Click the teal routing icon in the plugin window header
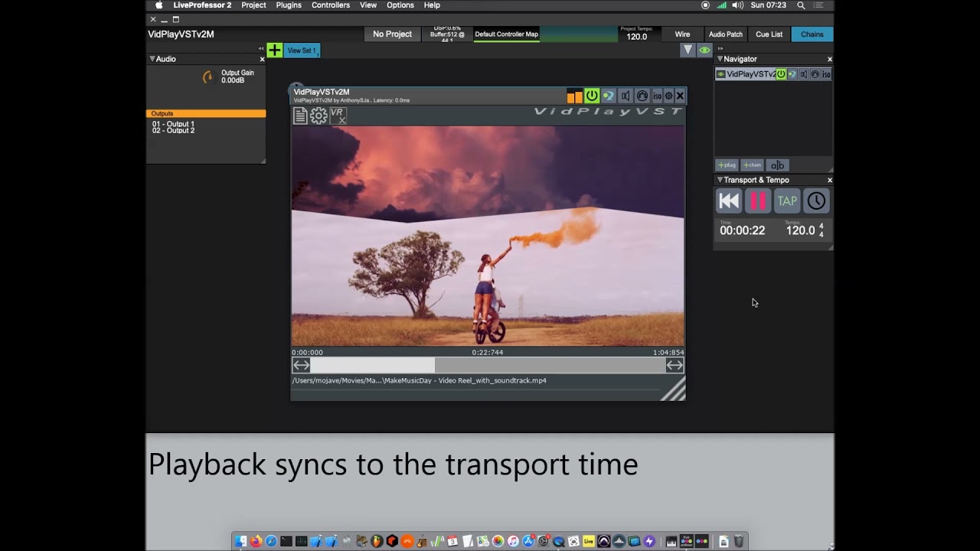The height and width of the screenshot is (551, 980). click(x=608, y=96)
